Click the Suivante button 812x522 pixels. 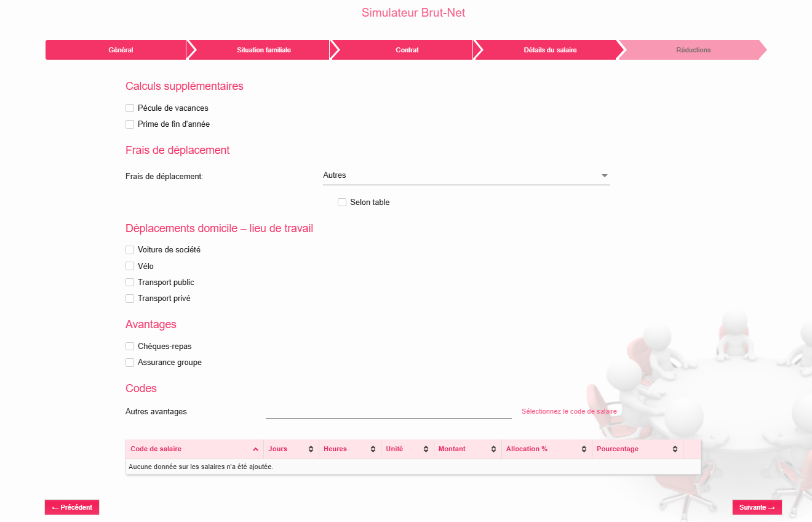(757, 507)
